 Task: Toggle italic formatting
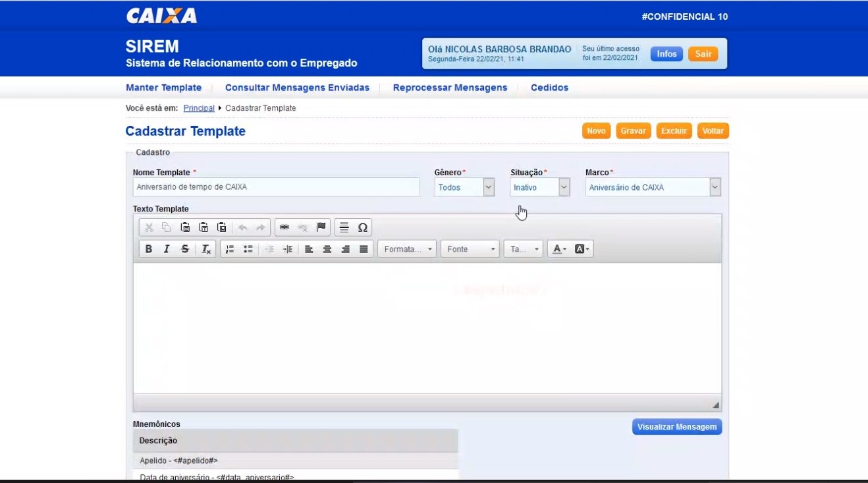[167, 249]
